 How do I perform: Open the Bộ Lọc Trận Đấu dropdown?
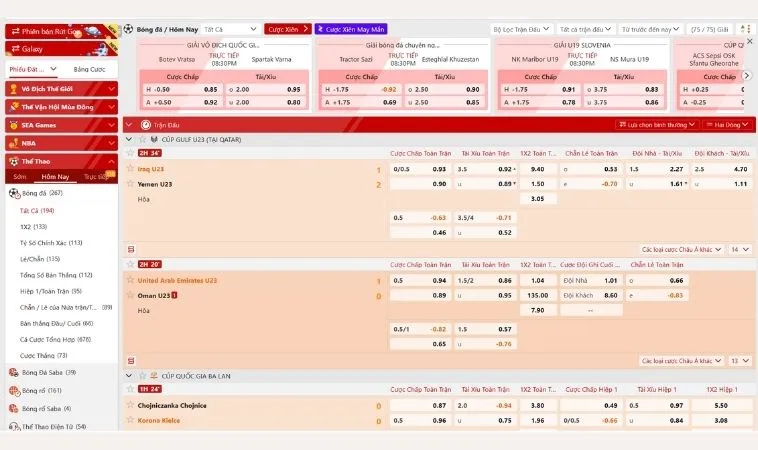pos(521,29)
